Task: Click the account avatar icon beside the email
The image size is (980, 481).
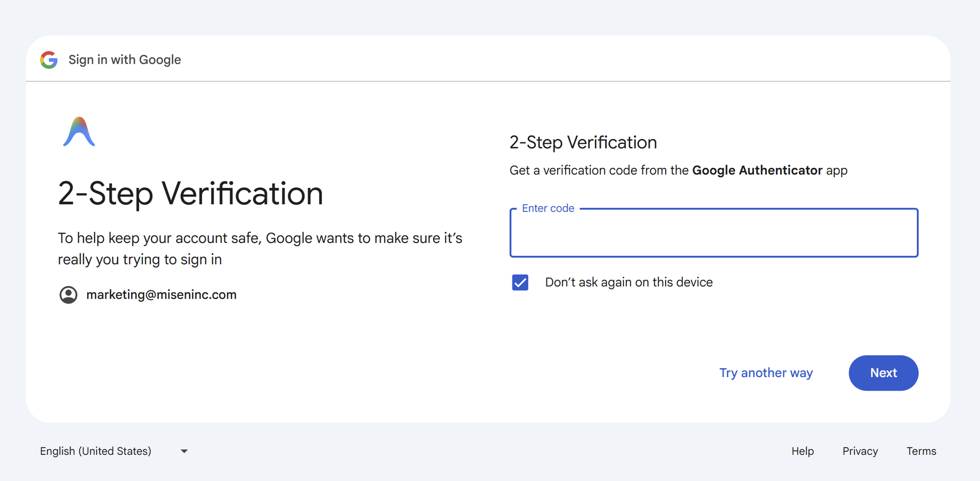Action: 68,295
